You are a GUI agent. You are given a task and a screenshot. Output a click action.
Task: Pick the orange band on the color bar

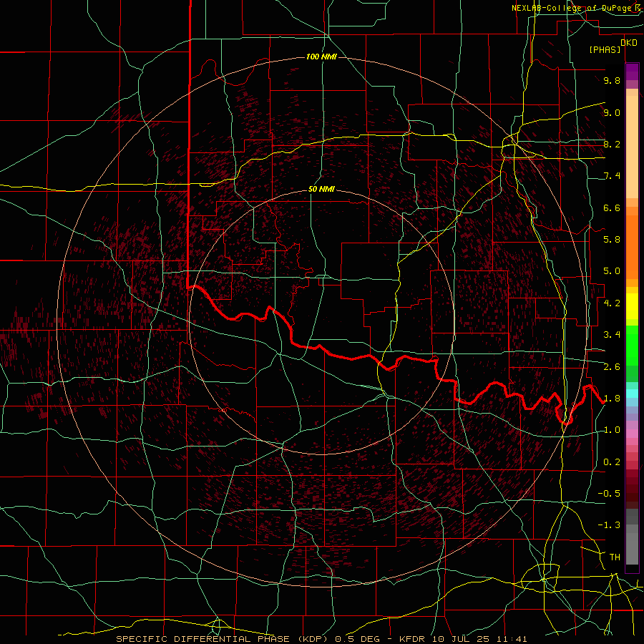632,246
